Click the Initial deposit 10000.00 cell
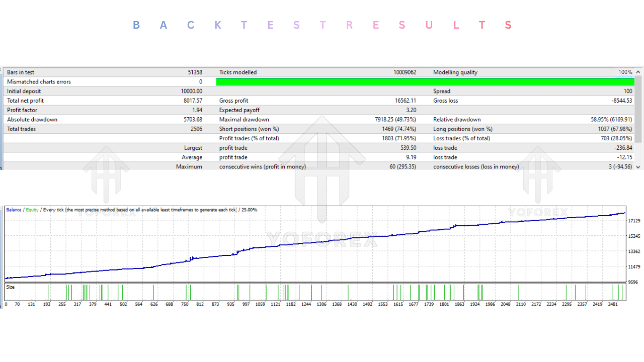 [191, 91]
